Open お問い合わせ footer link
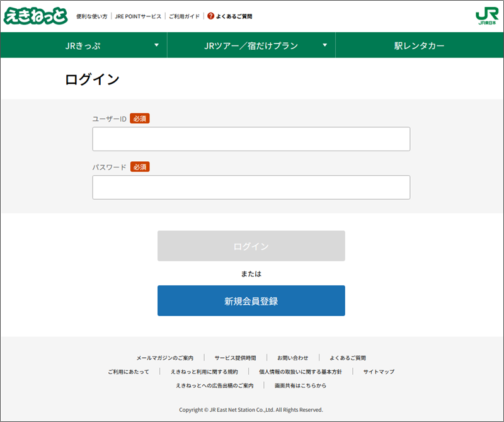 pos(293,358)
